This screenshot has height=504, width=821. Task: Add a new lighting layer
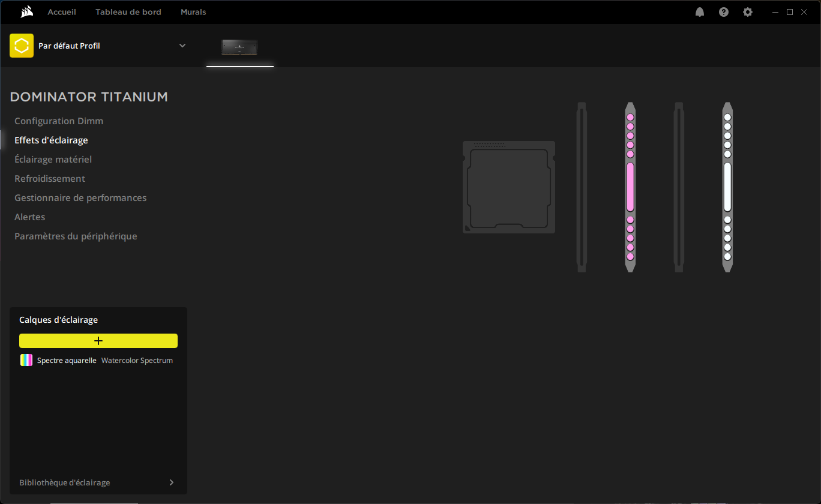[98, 341]
